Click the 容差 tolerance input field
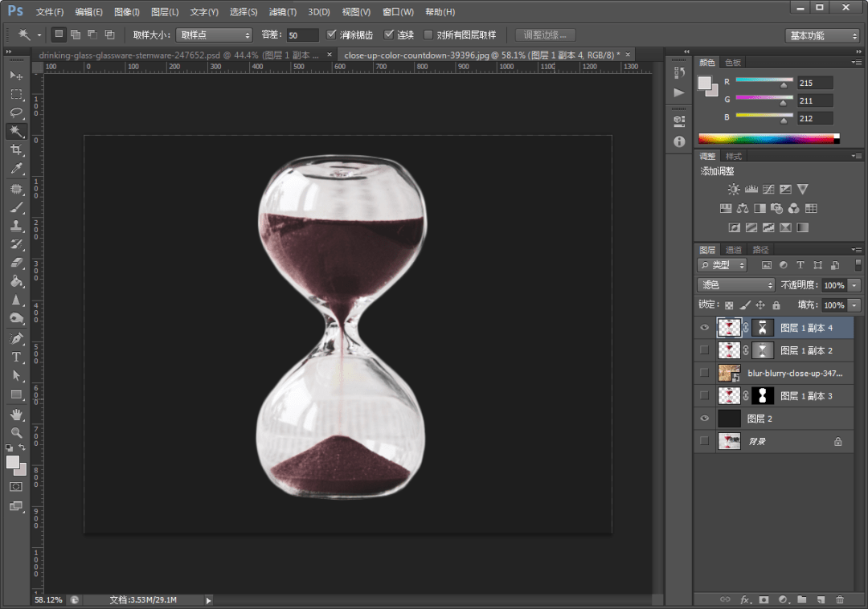Screen dimensions: 868x609 pyautogui.click(x=302, y=35)
